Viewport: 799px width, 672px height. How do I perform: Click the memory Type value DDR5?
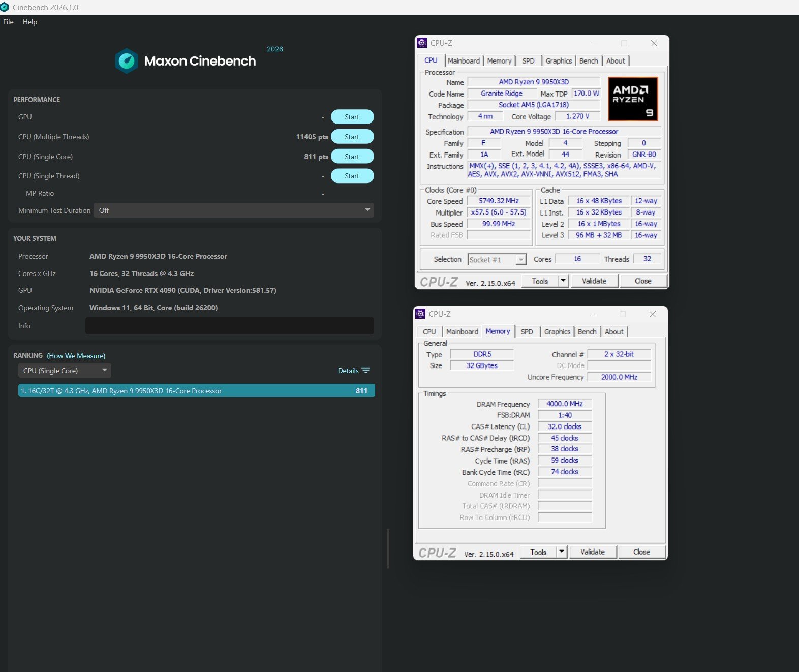coord(482,354)
